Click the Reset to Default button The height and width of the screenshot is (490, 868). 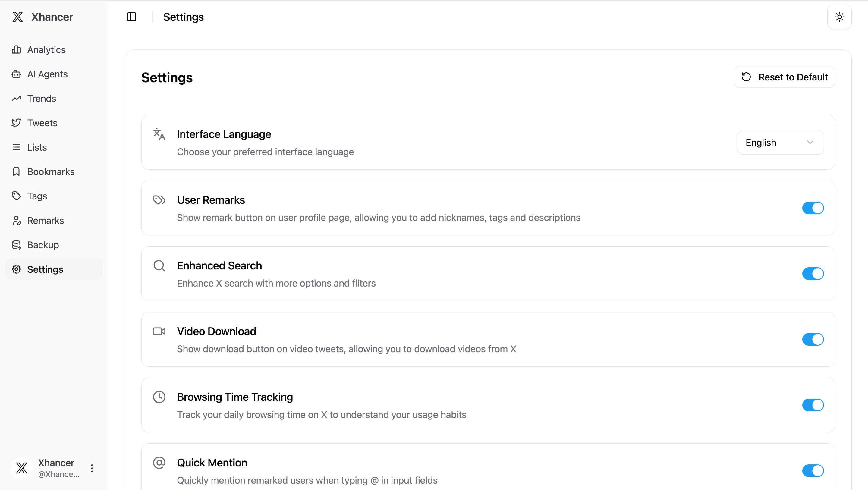pos(784,77)
